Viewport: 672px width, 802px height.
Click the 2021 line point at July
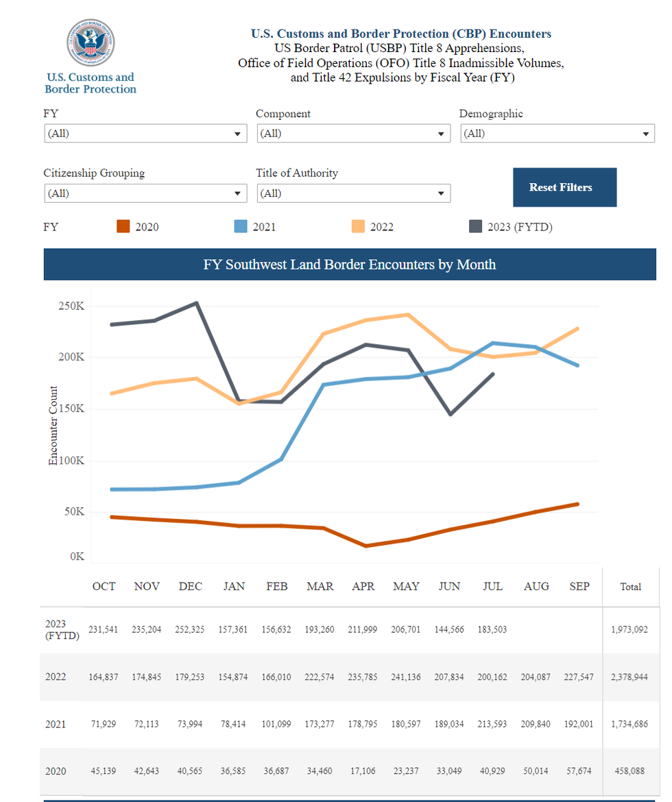click(x=493, y=343)
